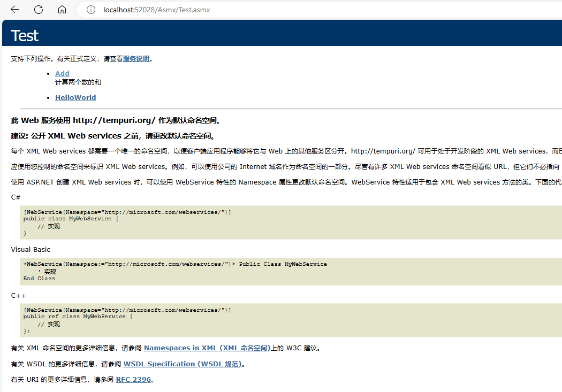Click the Test page heading
Image resolution: width=562 pixels, height=392 pixels.
[x=25, y=36]
